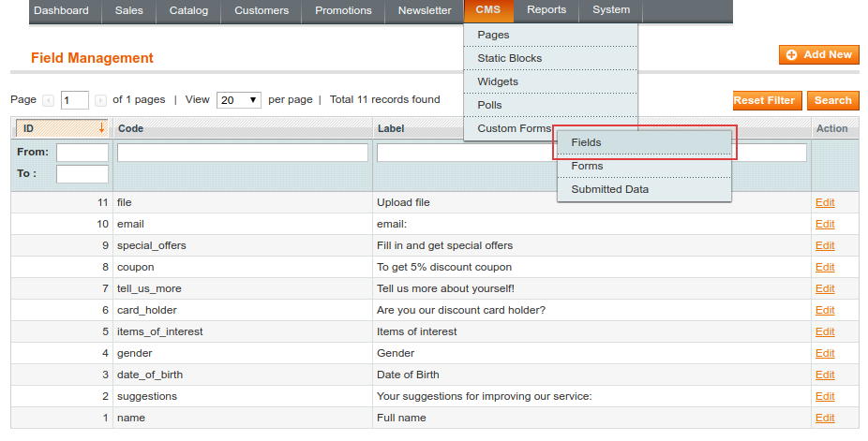Open the per page view dropdown

[239, 100]
